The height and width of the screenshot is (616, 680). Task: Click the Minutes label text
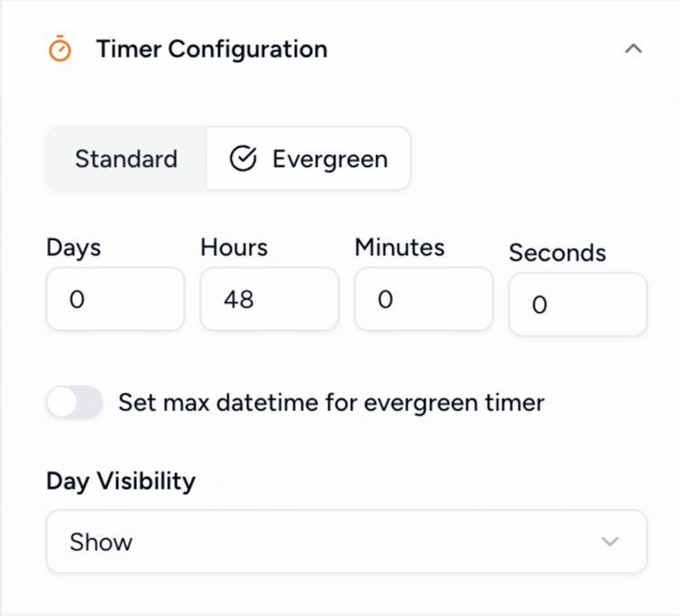tap(400, 247)
